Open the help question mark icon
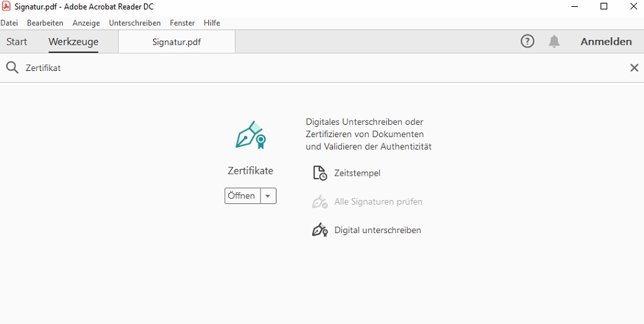This screenshot has width=644, height=324. (527, 41)
